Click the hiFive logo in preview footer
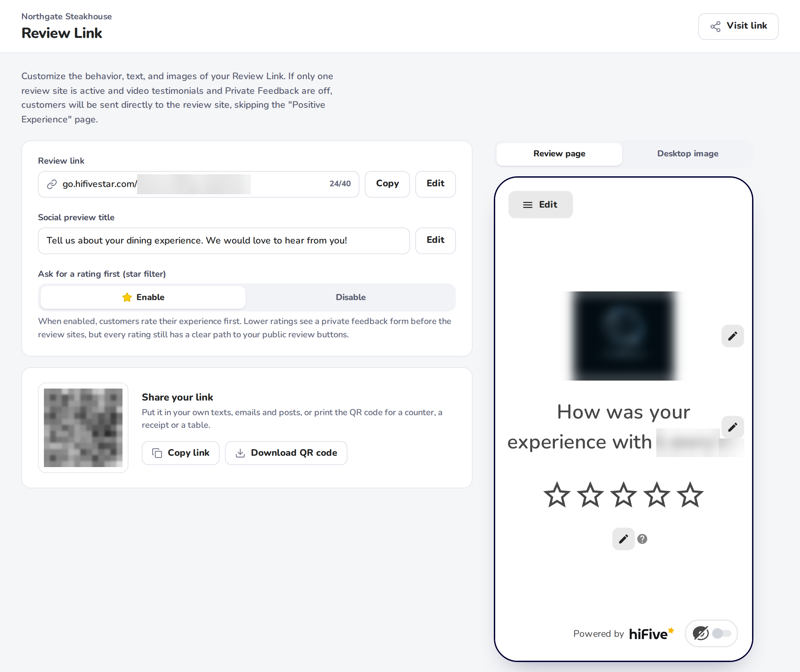The image size is (800, 672). tap(651, 633)
